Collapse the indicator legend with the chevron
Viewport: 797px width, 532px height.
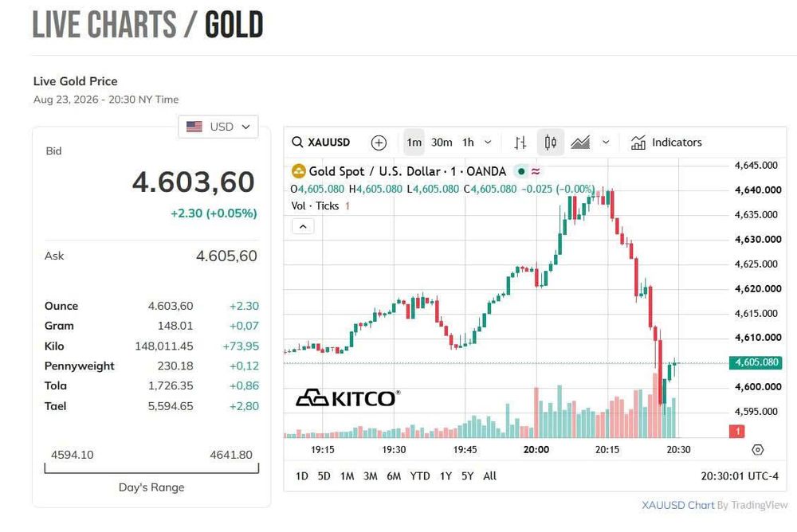click(x=303, y=227)
